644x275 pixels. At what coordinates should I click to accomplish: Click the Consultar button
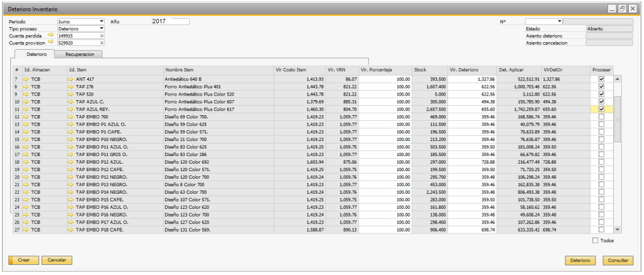[x=618, y=260]
